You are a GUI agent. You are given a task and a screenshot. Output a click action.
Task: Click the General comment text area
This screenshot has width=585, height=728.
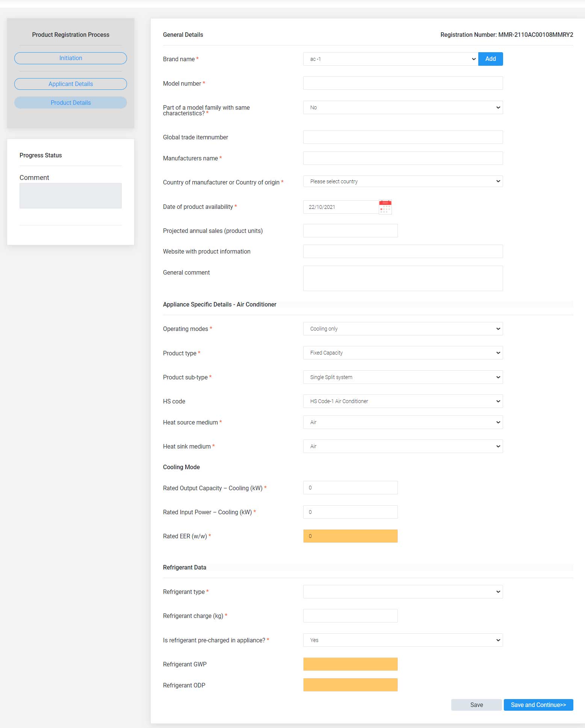tap(403, 278)
